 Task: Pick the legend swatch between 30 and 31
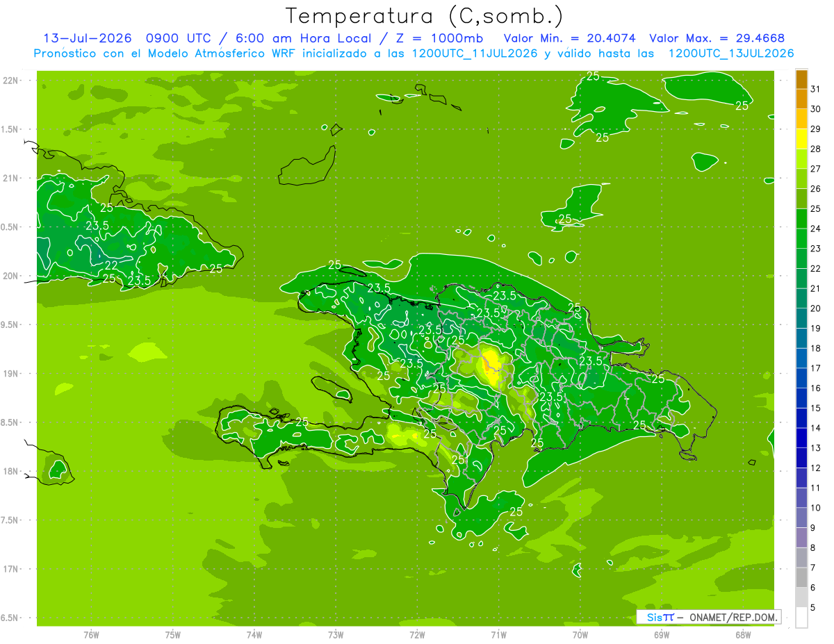click(801, 99)
